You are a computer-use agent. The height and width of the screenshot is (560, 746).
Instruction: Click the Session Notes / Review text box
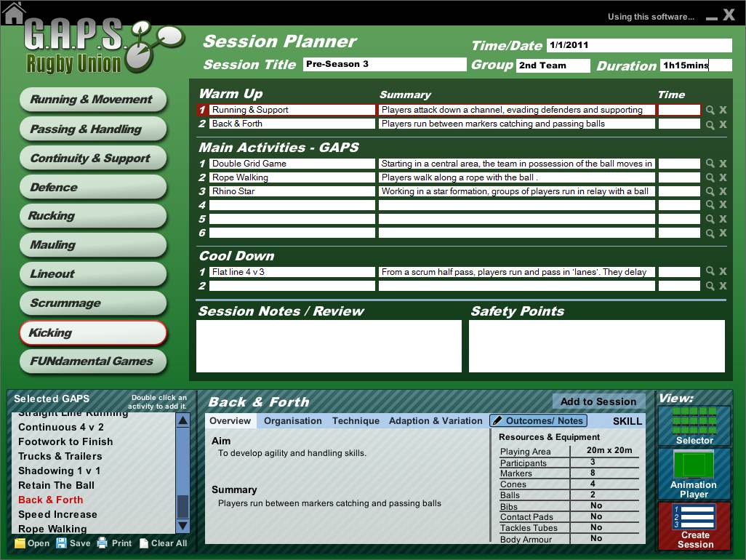[329, 346]
